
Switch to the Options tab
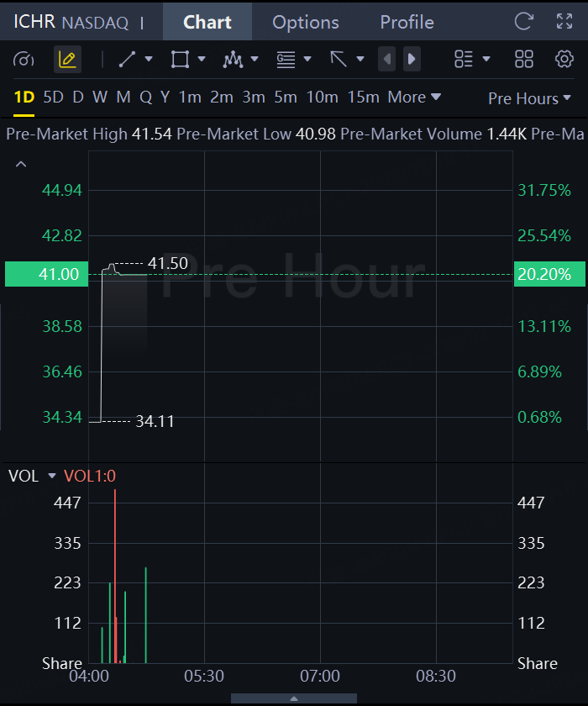point(306,22)
